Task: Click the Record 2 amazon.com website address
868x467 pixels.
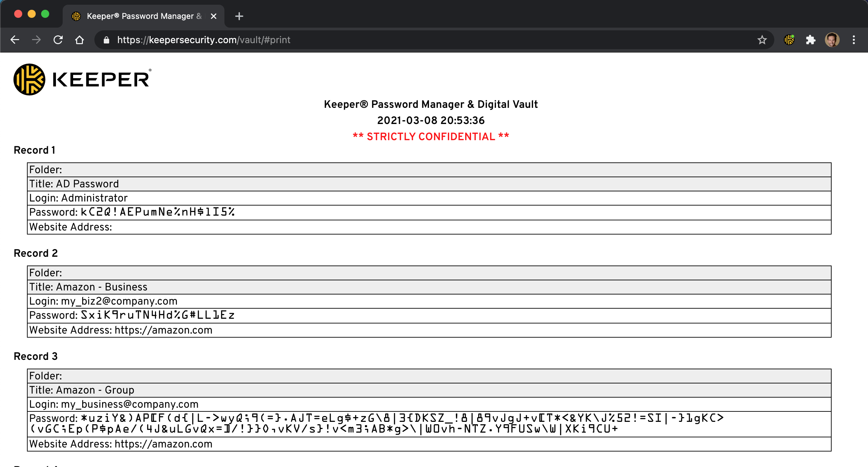Action: tap(163, 330)
